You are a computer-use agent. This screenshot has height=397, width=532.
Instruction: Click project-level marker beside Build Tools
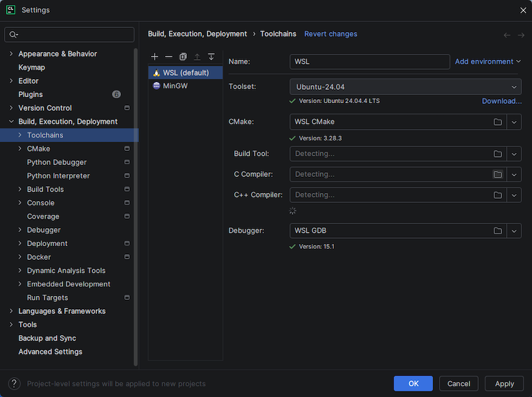(x=127, y=190)
